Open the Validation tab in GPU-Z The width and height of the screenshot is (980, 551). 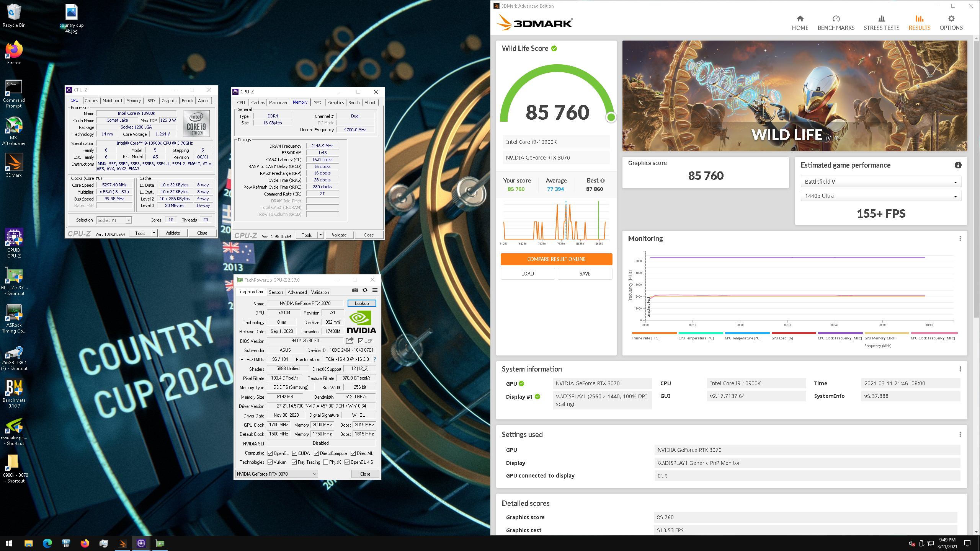[x=320, y=292]
